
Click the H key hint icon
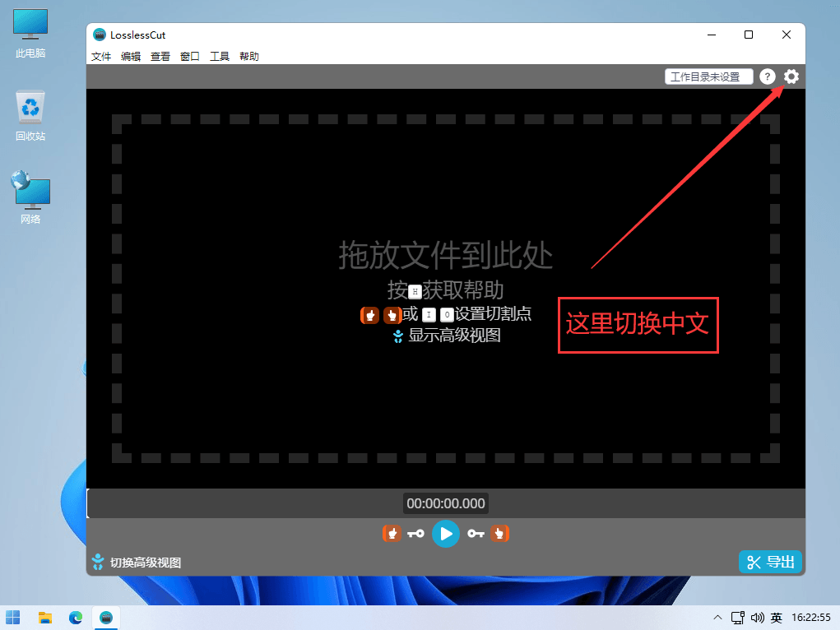coord(415,292)
